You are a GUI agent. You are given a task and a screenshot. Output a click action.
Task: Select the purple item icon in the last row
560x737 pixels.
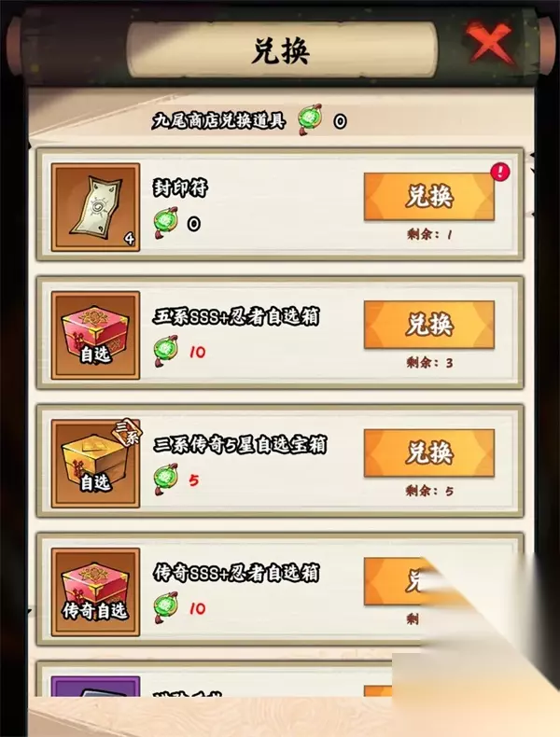pyautogui.click(x=95, y=687)
